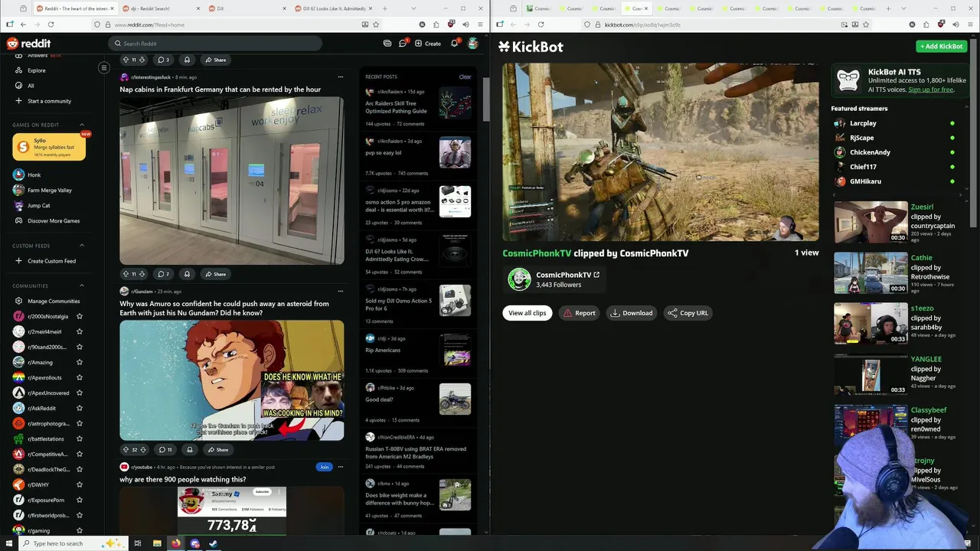
Task: Download the KickBot clip
Action: (x=632, y=313)
